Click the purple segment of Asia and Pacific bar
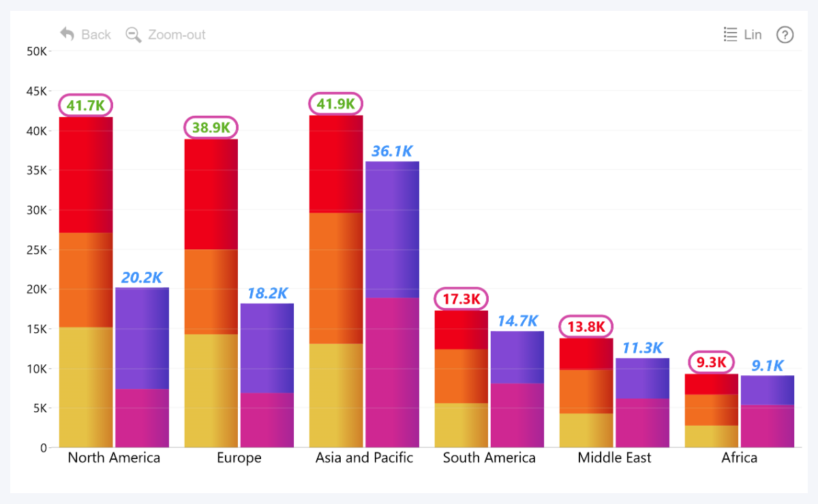The height and width of the screenshot is (504, 818). [x=393, y=229]
